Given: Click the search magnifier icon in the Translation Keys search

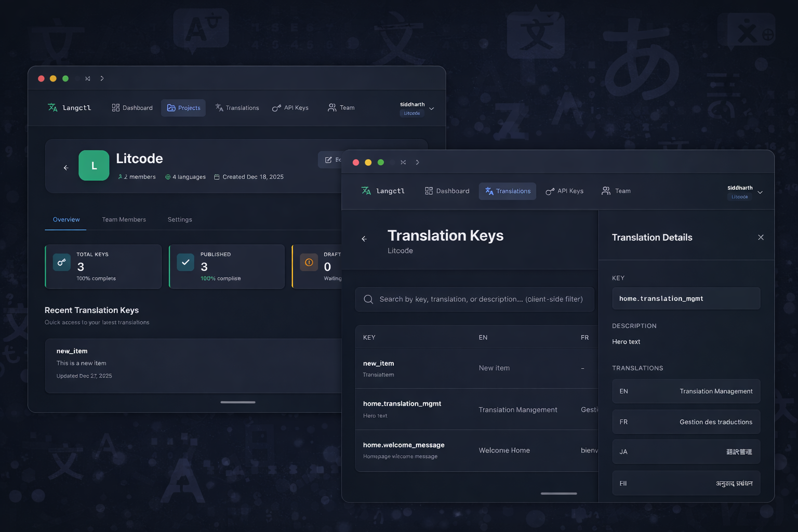Looking at the screenshot, I should [368, 299].
